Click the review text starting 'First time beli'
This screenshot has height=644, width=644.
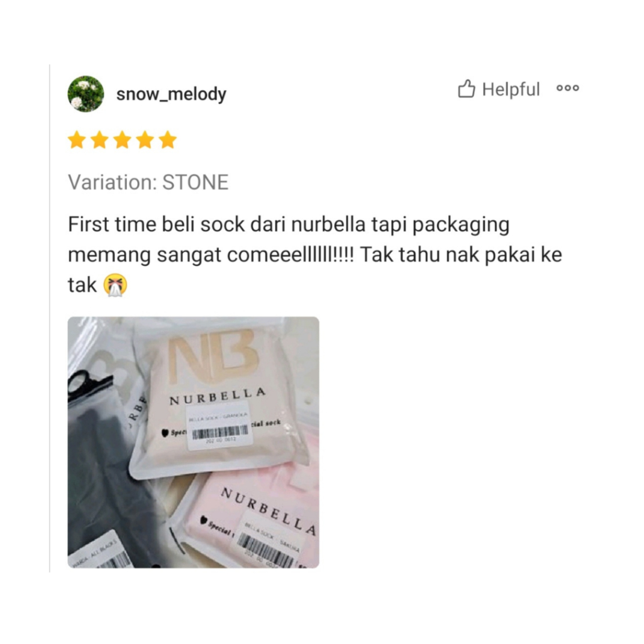(x=314, y=255)
